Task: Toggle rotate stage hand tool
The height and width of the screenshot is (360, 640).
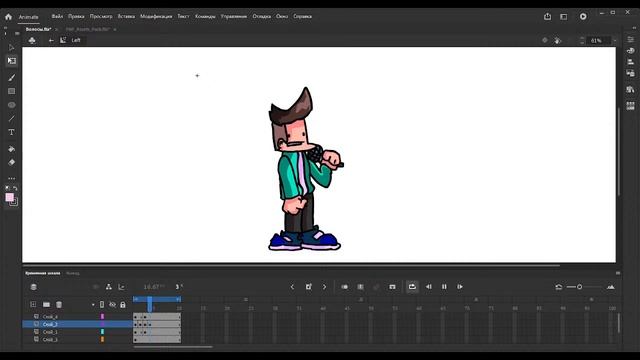Action: pos(558,40)
